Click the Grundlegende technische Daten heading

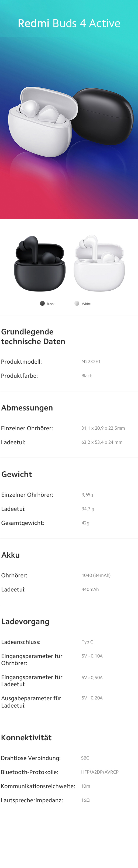pos(33,337)
